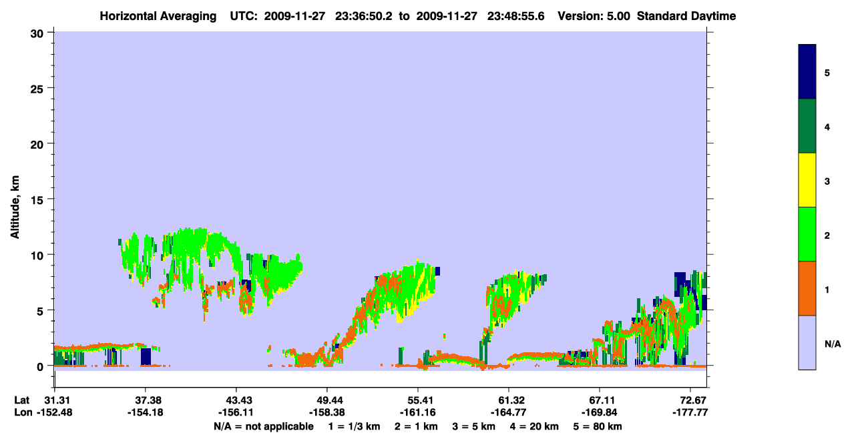868x445 pixels.
Task: Click the '3 = 5 km' legend note
Action: tap(475, 426)
